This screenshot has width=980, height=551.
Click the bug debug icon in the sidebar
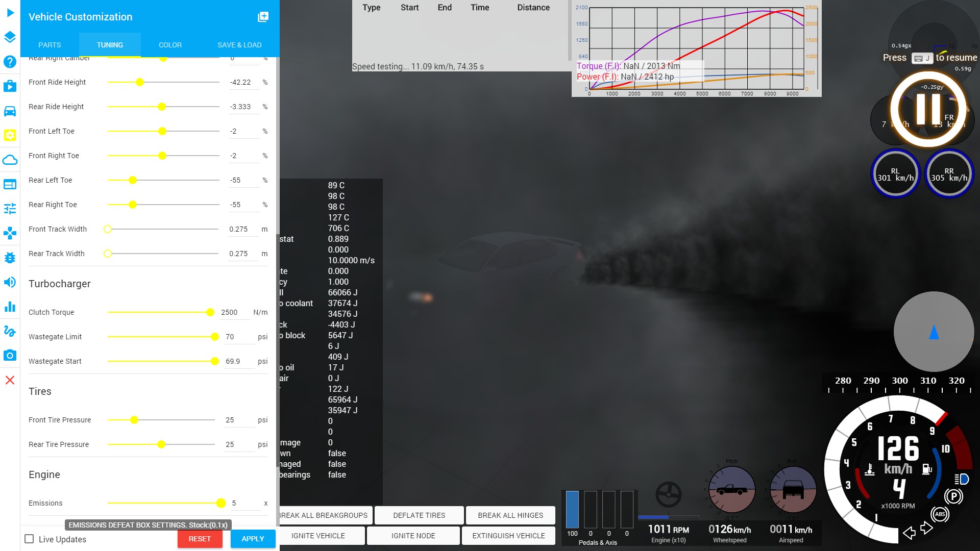tap(10, 258)
